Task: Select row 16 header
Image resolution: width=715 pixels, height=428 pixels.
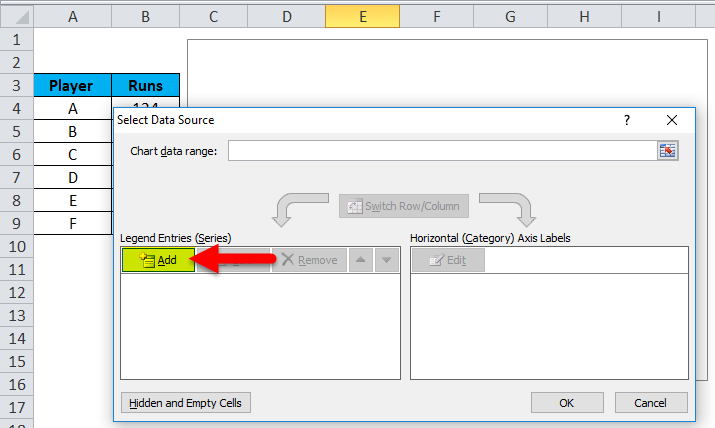Action: tap(17, 384)
